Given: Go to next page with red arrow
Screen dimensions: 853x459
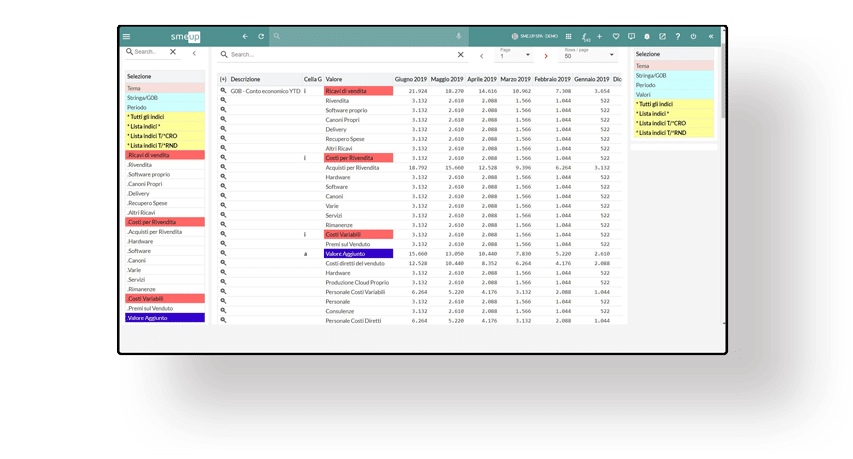Looking at the screenshot, I should pyautogui.click(x=546, y=56).
